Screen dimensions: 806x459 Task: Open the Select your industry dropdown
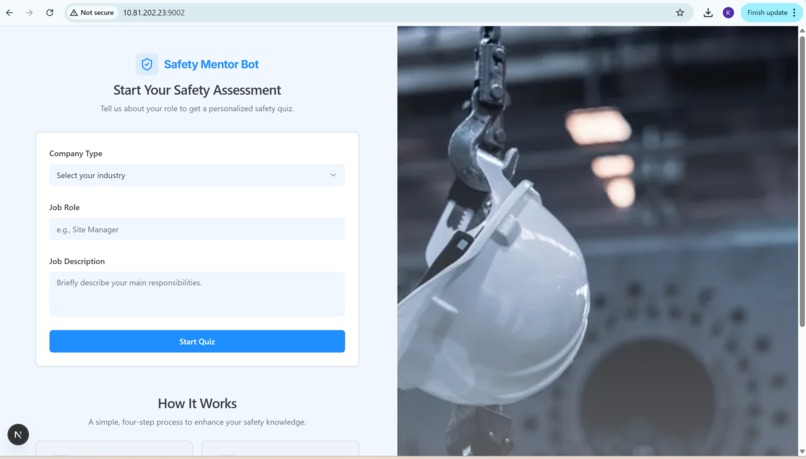pos(197,175)
